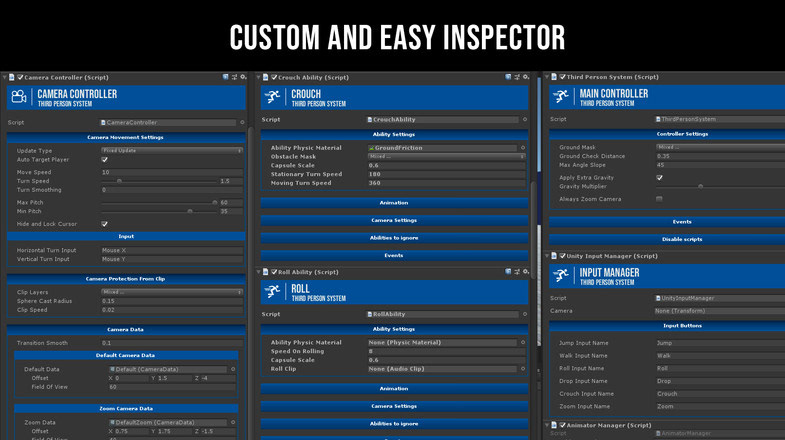The width and height of the screenshot is (785, 440).
Task: Collapse the Roll Ability script foldout arrow
Action: tap(258, 272)
